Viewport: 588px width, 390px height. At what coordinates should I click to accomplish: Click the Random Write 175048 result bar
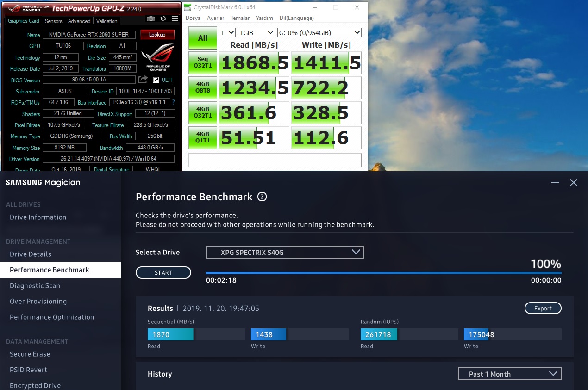513,334
